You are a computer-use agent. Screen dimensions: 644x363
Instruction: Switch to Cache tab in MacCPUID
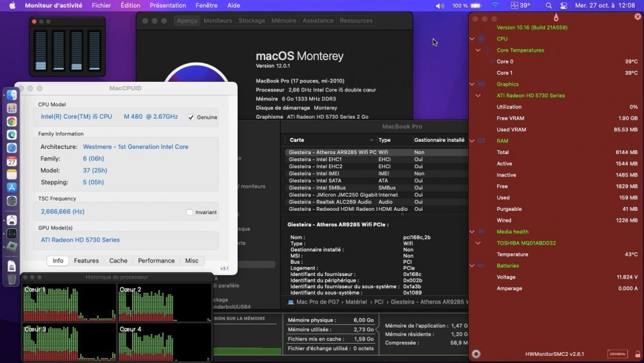(118, 260)
